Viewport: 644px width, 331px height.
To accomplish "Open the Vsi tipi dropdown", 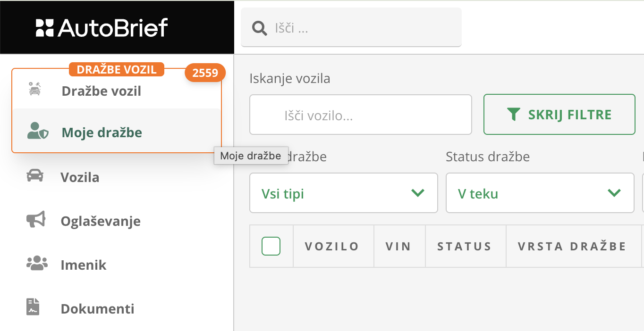I will point(343,193).
